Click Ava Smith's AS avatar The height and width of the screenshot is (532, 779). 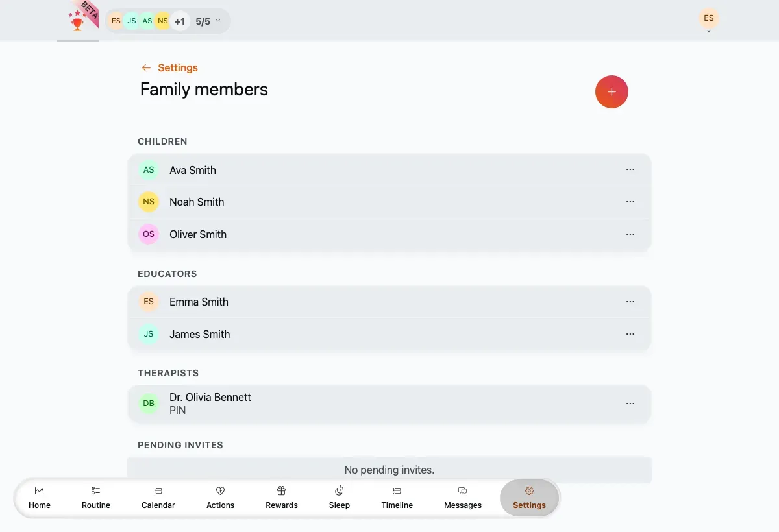click(149, 170)
